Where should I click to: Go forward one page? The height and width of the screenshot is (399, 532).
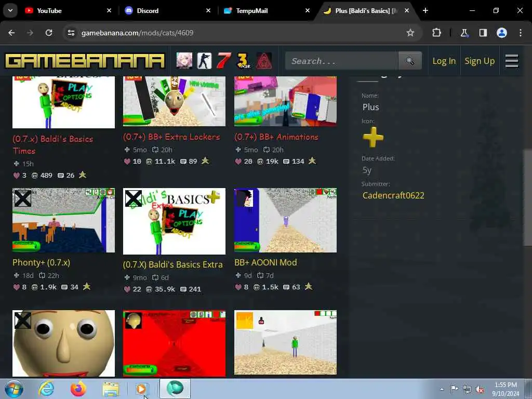coord(30,33)
